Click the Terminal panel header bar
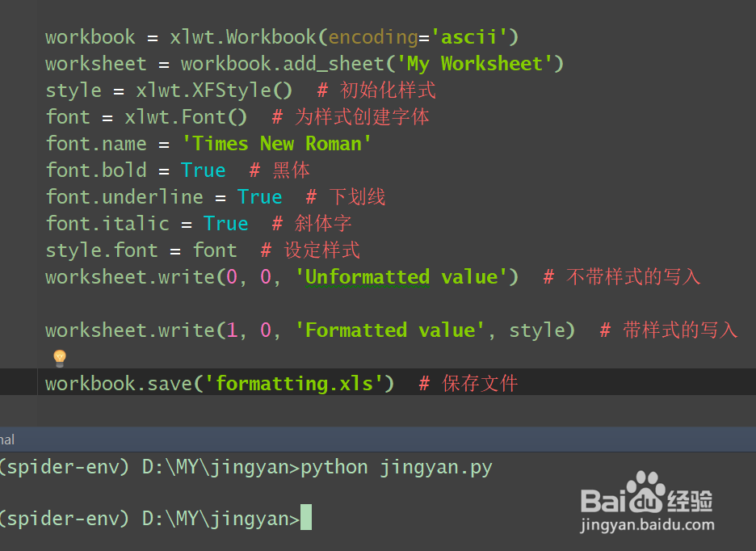Screen dimensions: 756x551 point(378,439)
